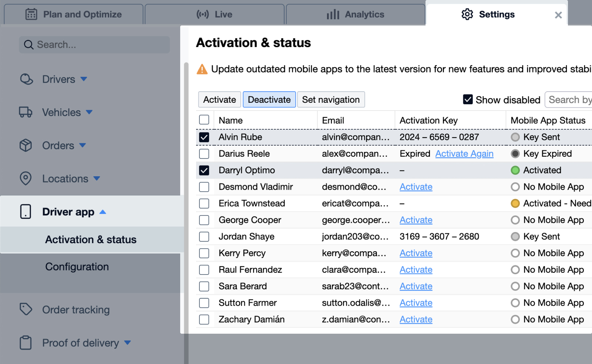Click activation key 3169 – 3607 – 2680
Screen dimensions: 592x364
[x=439, y=237]
